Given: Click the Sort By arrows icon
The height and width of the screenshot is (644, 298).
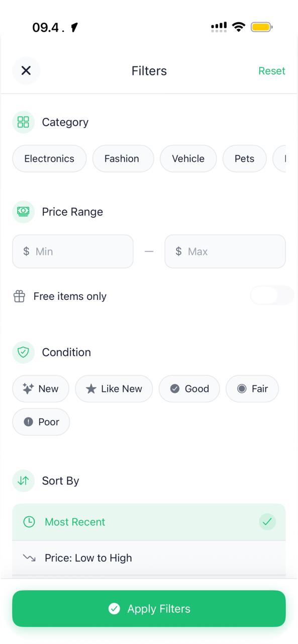Looking at the screenshot, I should 23,480.
